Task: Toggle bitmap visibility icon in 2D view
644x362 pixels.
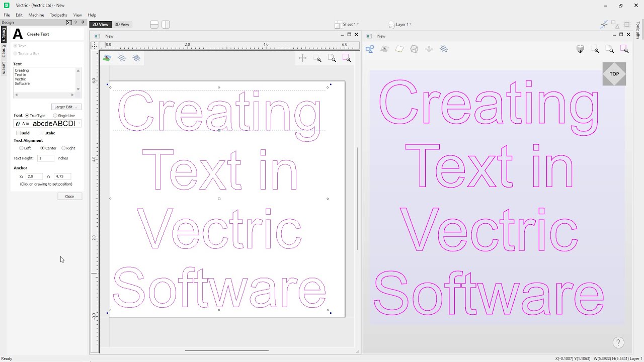Action: point(107,58)
